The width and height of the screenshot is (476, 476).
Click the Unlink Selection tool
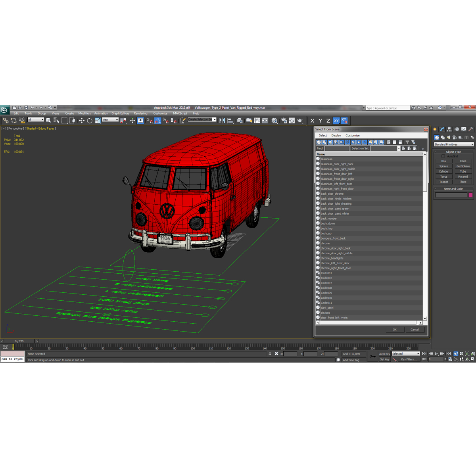click(x=14, y=121)
